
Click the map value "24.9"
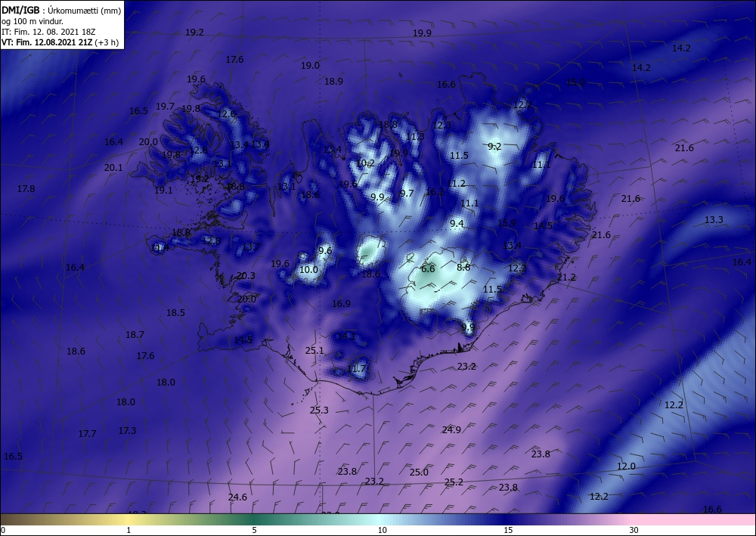451,430
